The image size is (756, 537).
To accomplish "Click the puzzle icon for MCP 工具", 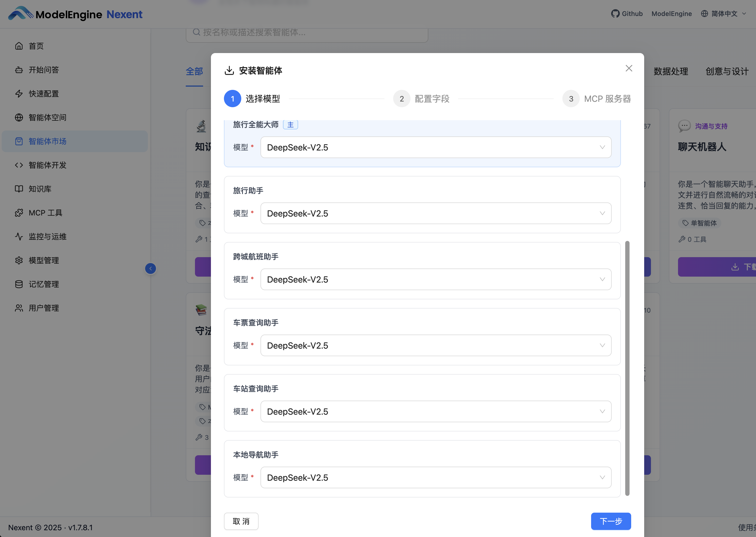I will [19, 213].
